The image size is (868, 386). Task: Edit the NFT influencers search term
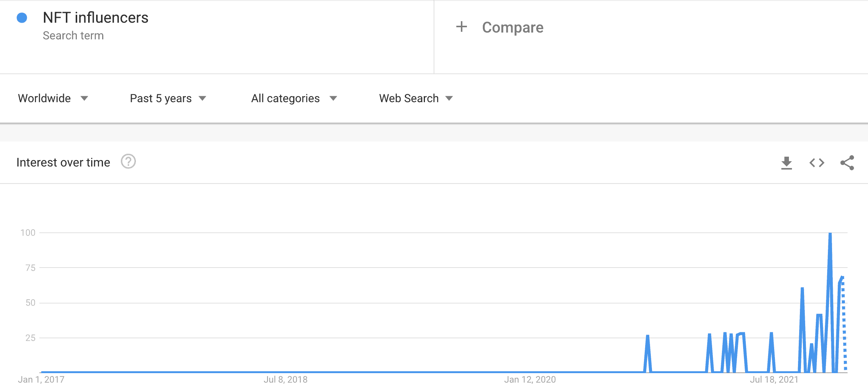click(96, 18)
